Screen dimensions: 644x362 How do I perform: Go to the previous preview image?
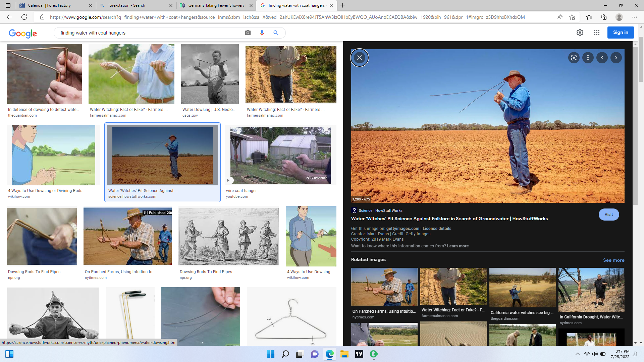602,58
